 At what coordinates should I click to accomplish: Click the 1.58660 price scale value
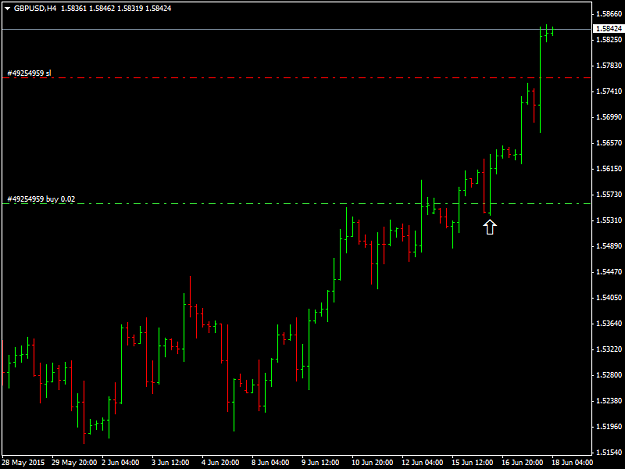click(x=609, y=14)
